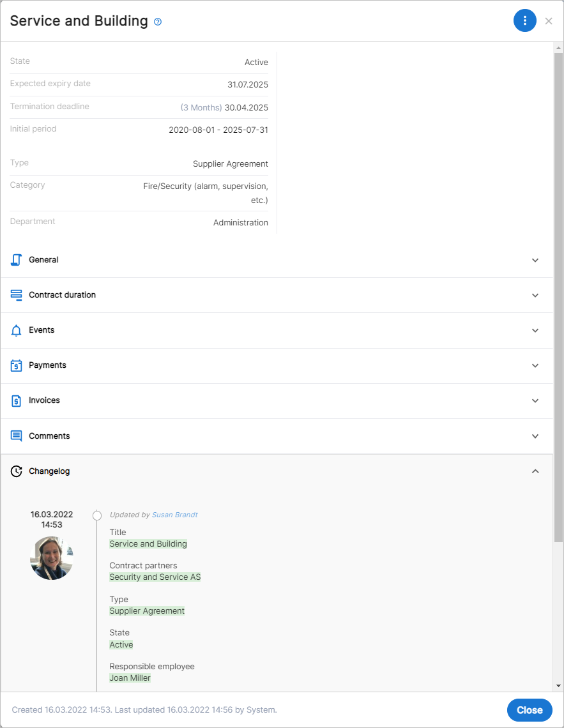Open the three-dot options menu
The height and width of the screenshot is (728, 564).
coord(524,20)
